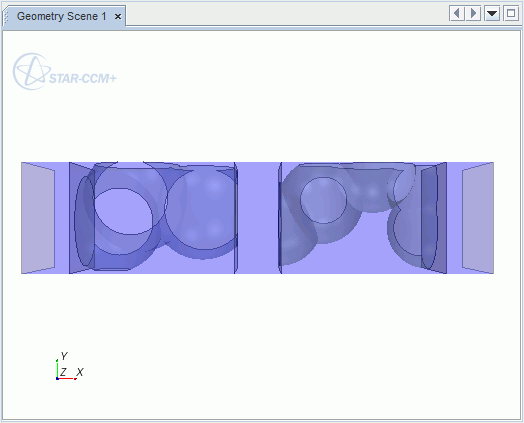
Task: Select the right end trapezoid surface
Action: pyautogui.click(x=478, y=218)
